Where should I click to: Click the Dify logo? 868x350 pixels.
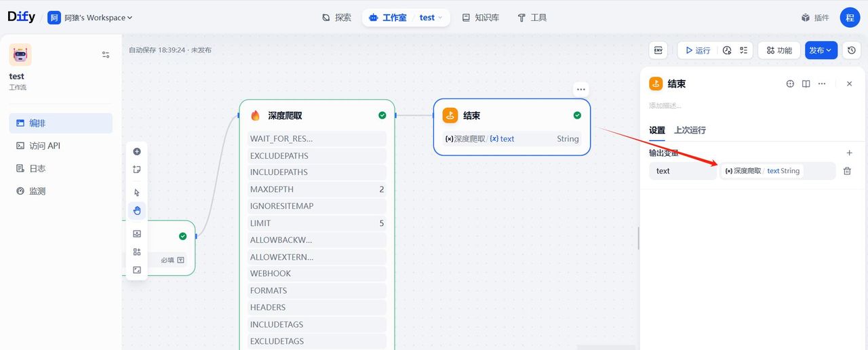tap(21, 17)
